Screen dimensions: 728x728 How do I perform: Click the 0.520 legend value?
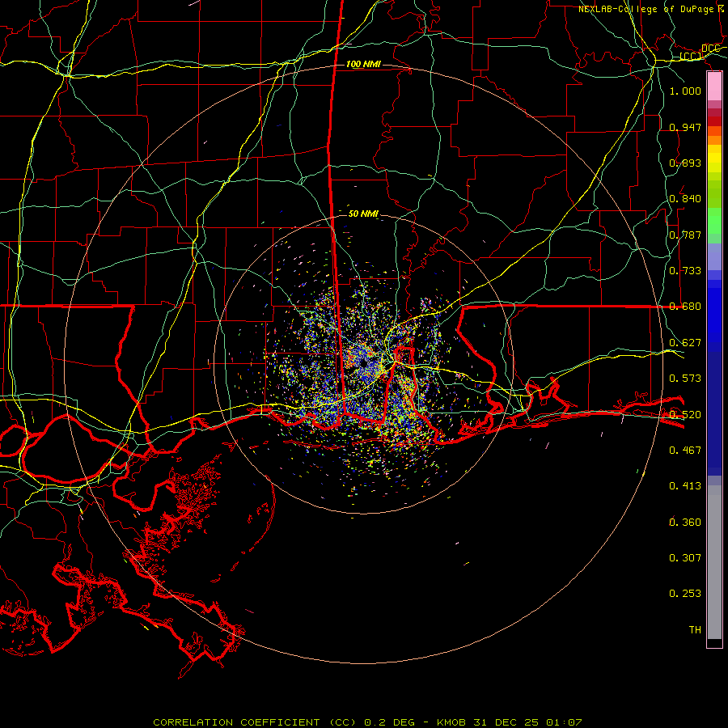(x=685, y=414)
